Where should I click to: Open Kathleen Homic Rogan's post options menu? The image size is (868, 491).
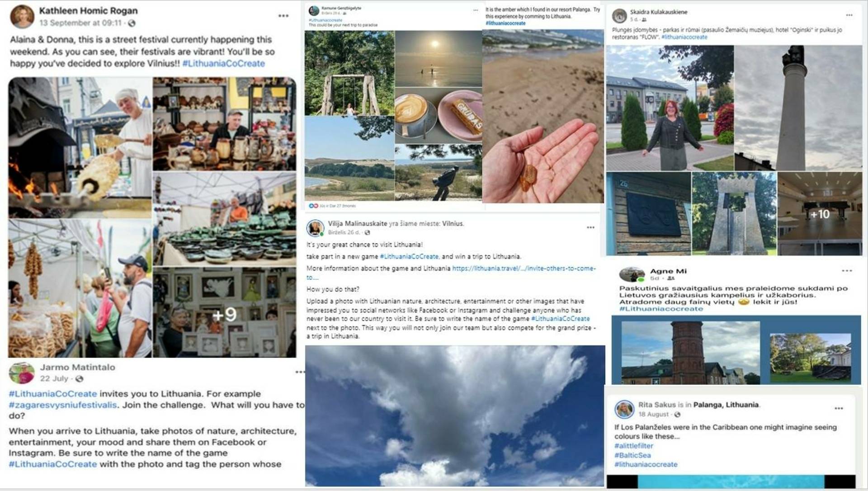283,16
